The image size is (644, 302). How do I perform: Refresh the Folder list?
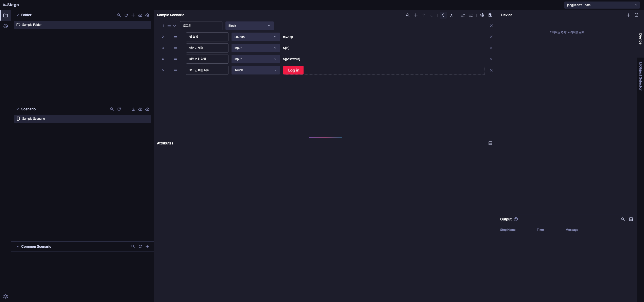(x=126, y=15)
